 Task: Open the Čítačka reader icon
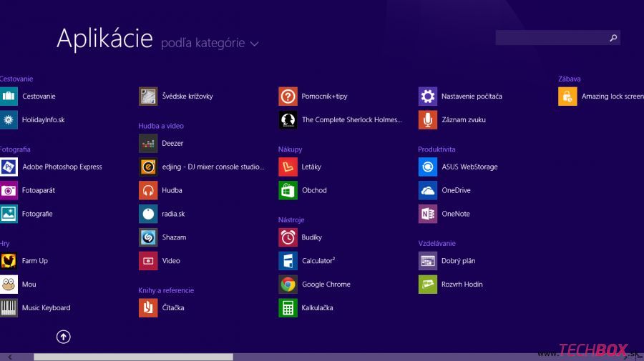[148, 307]
